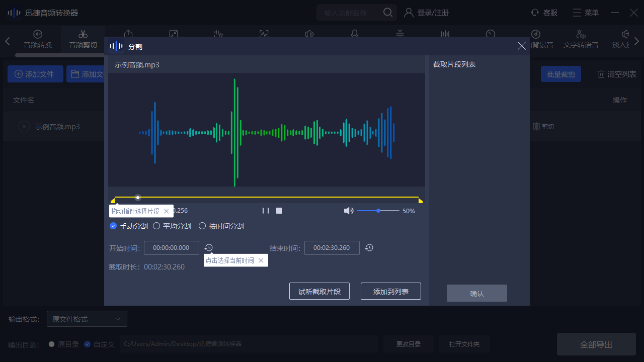644x362 pixels.
Task: Switch to the 音频转换 tab
Action: point(38,39)
